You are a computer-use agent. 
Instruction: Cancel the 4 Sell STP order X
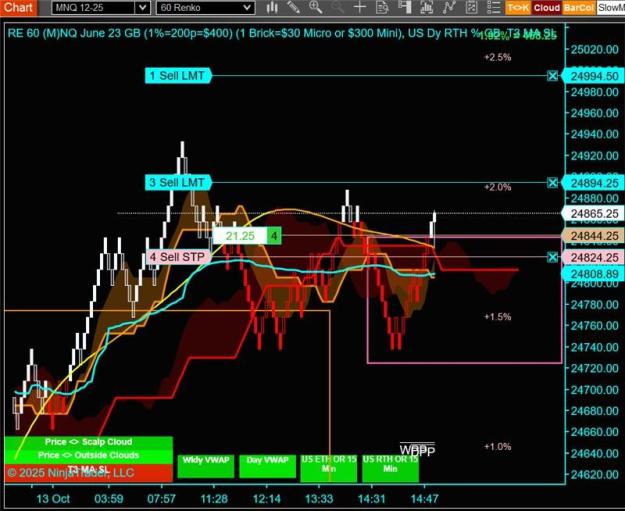coord(552,257)
